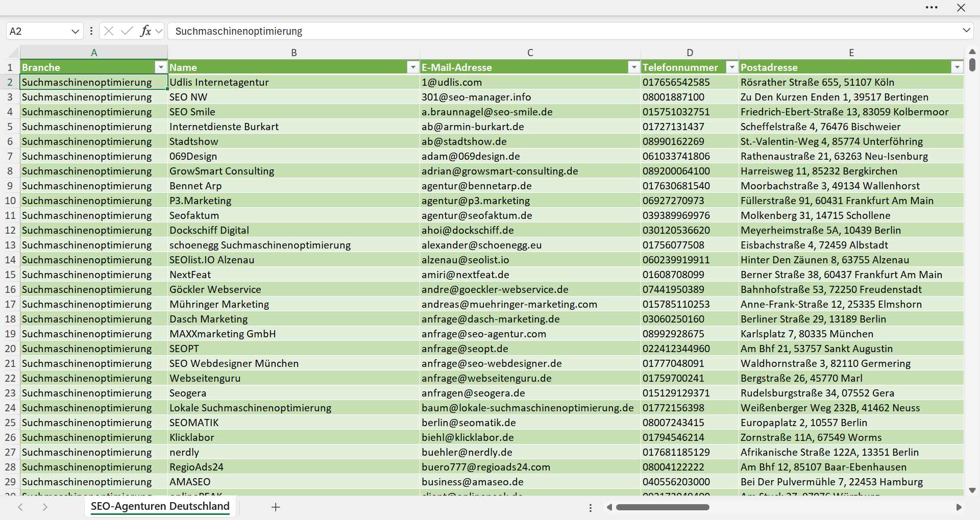
Task: Select the cell 301@seo-manager.info
Action: 530,97
